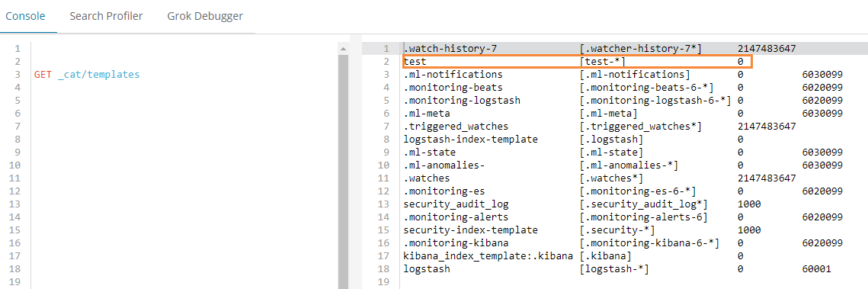Select the .ml-anomalies- template name
Image resolution: width=868 pixels, height=289 pixels.
(444, 165)
